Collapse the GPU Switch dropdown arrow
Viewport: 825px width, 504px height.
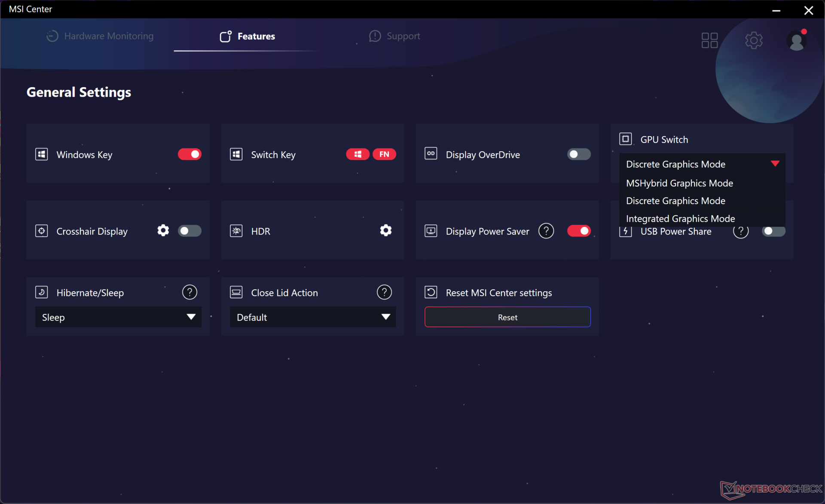(775, 164)
